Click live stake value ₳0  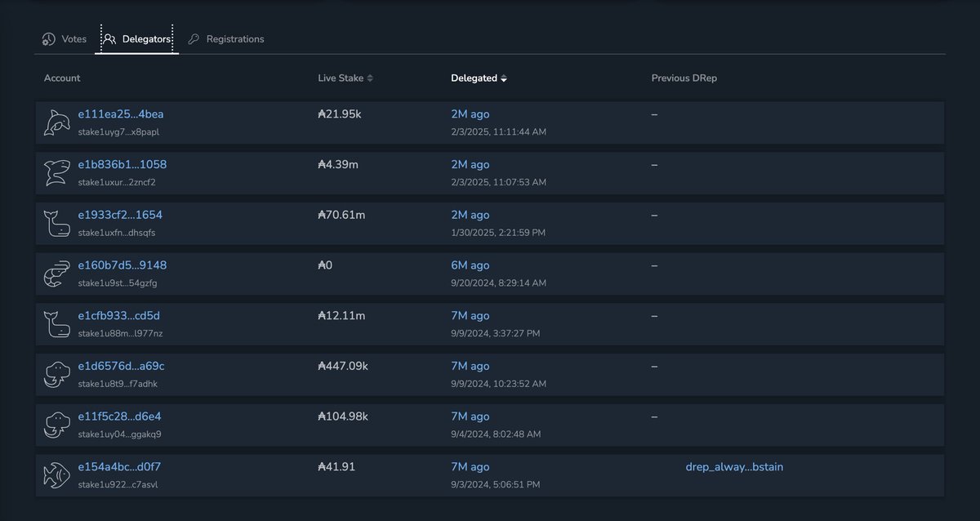(x=325, y=266)
